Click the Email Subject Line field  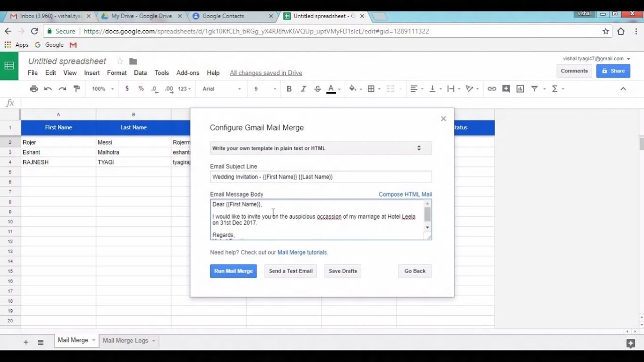(320, 177)
